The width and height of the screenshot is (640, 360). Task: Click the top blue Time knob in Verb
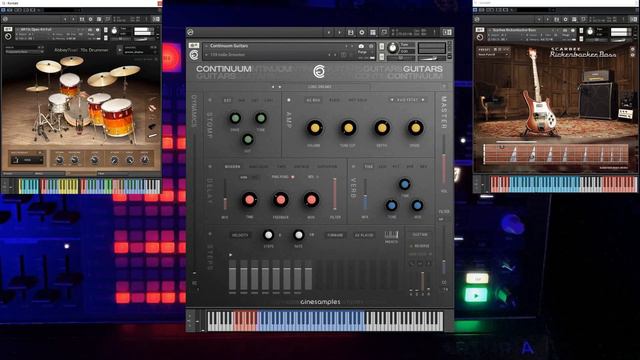click(x=404, y=184)
